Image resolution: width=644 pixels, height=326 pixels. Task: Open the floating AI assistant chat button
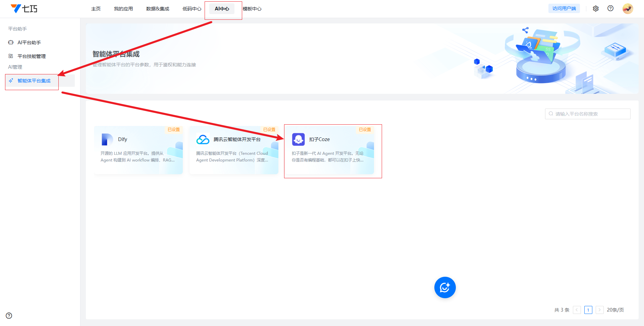point(445,287)
